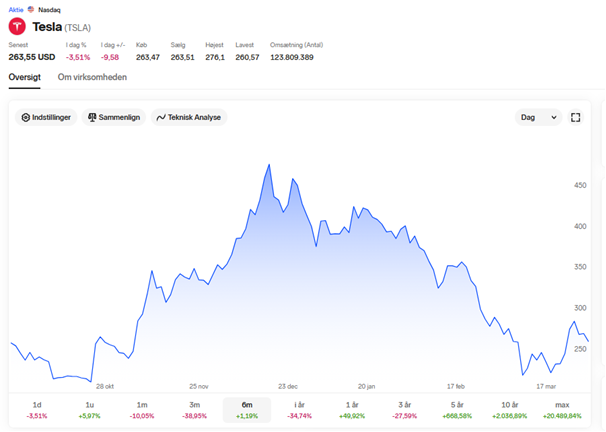606x432 pixels.
Task: Select the 1u time range
Action: pyautogui.click(x=89, y=410)
